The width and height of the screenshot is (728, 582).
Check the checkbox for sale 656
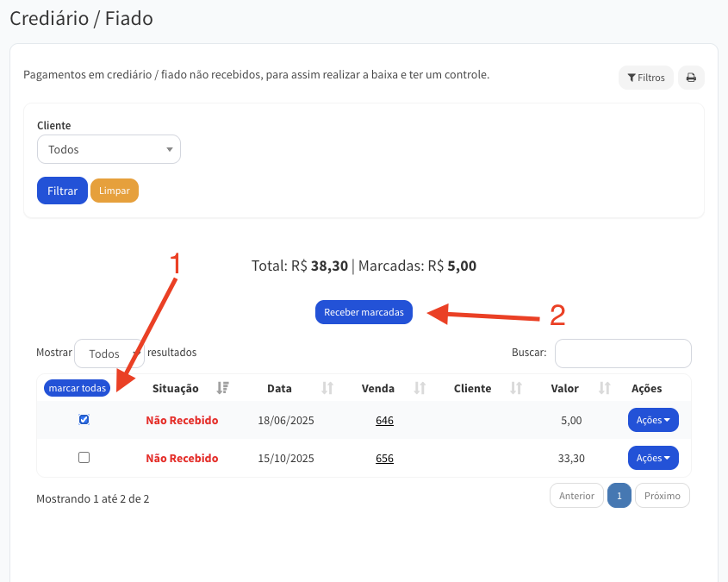84,458
